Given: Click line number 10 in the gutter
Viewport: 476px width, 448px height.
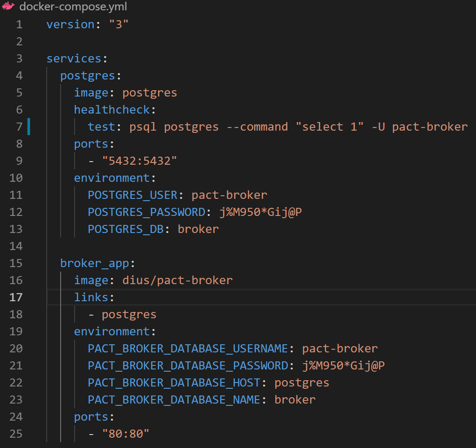Looking at the screenshot, I should (16, 178).
